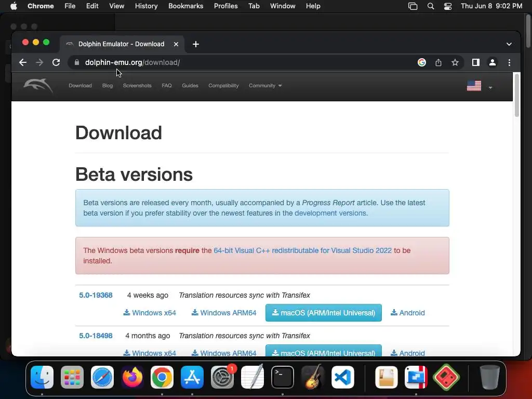Open System Settings from the Dock
Viewport: 532px width, 399px height.
coord(222,377)
